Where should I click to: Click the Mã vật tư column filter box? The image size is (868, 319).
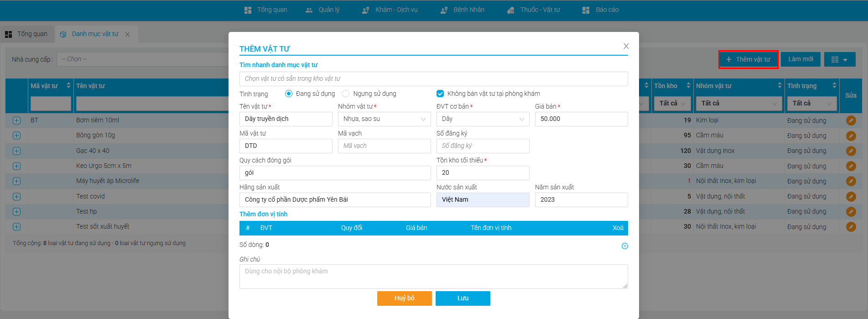tap(51, 104)
